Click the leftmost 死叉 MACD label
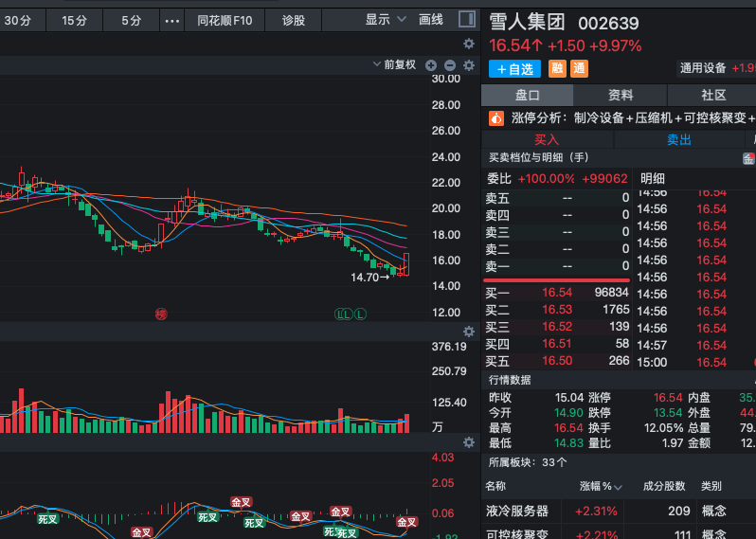 [47, 519]
